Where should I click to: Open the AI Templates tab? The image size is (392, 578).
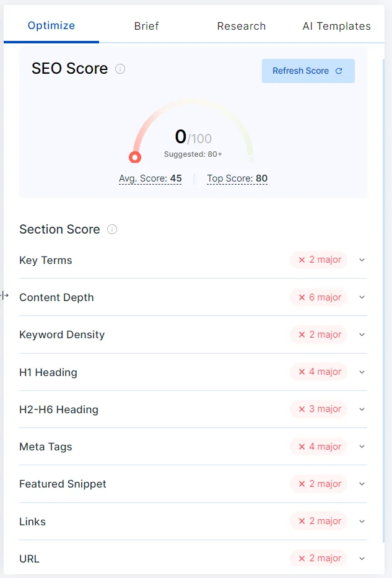tap(336, 26)
